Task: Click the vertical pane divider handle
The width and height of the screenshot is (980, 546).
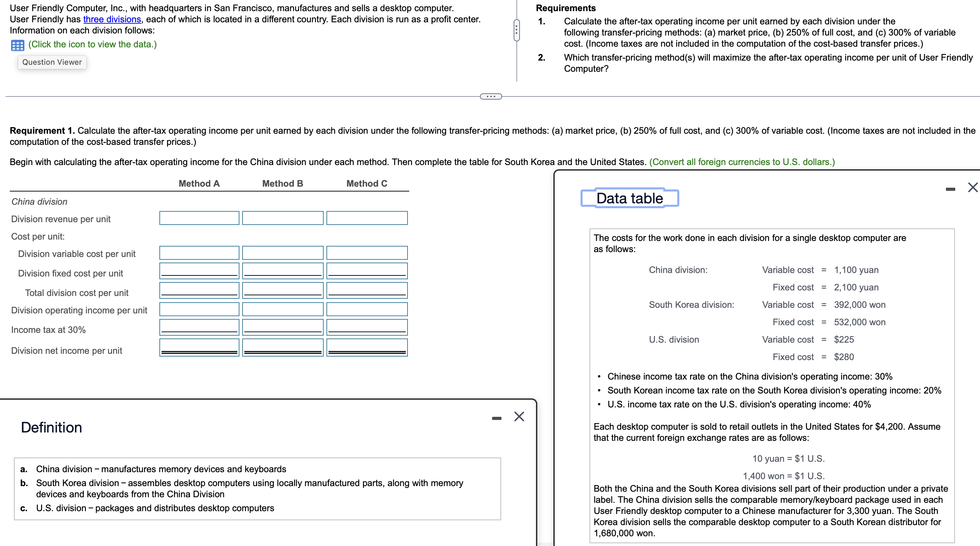Action: pos(516,30)
